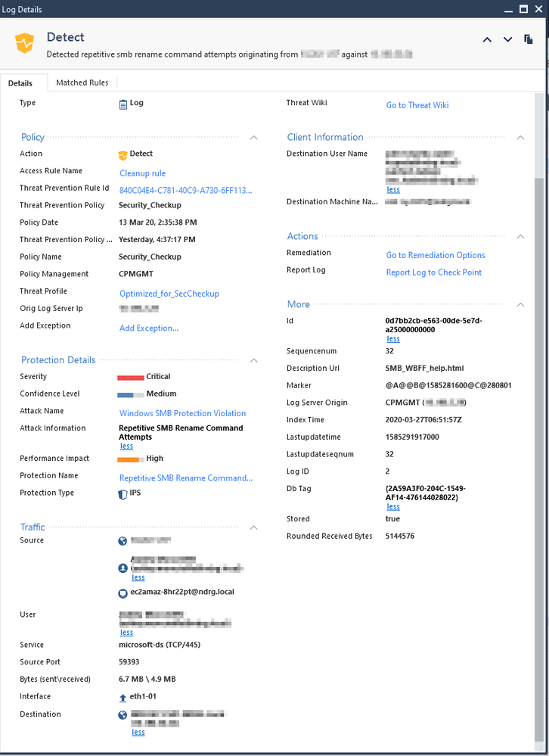This screenshot has height=756, width=549.
Task: Select the Policy Date value 13 Mar 20
Action: (x=157, y=222)
